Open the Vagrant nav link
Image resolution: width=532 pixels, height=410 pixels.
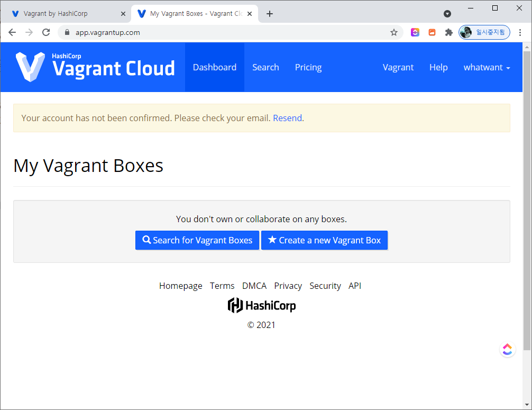(x=398, y=67)
